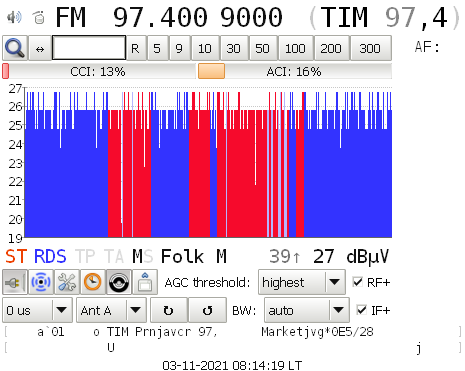This screenshot has height=371, width=465.
Task: Click the TIM 97,4 station name text
Action: [x=384, y=17]
